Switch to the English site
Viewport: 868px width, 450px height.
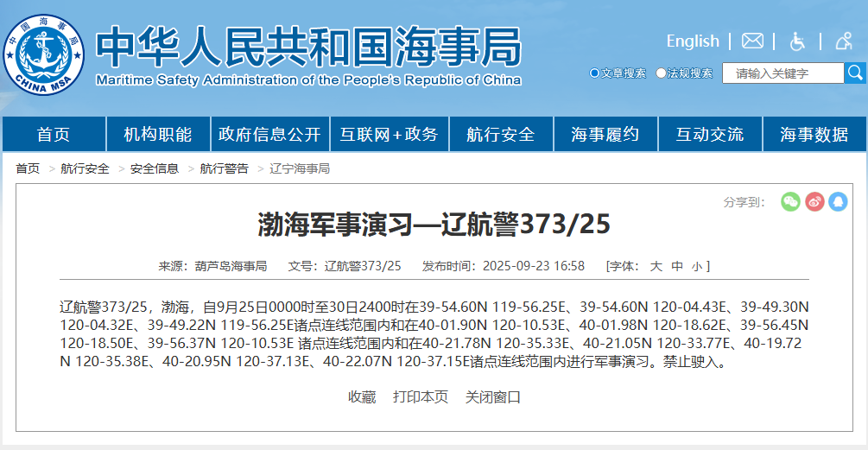coord(692,41)
